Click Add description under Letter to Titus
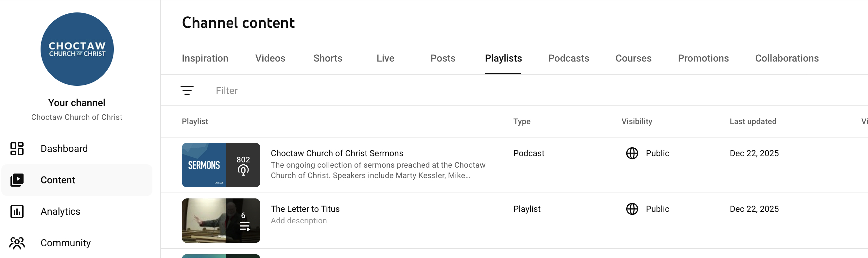868x258 pixels. [299, 221]
